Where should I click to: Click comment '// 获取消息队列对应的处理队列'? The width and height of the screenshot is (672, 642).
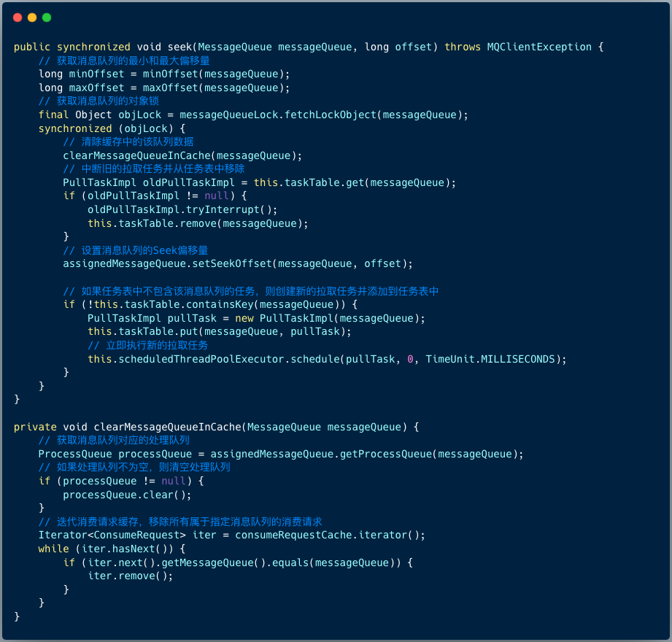[114, 441]
